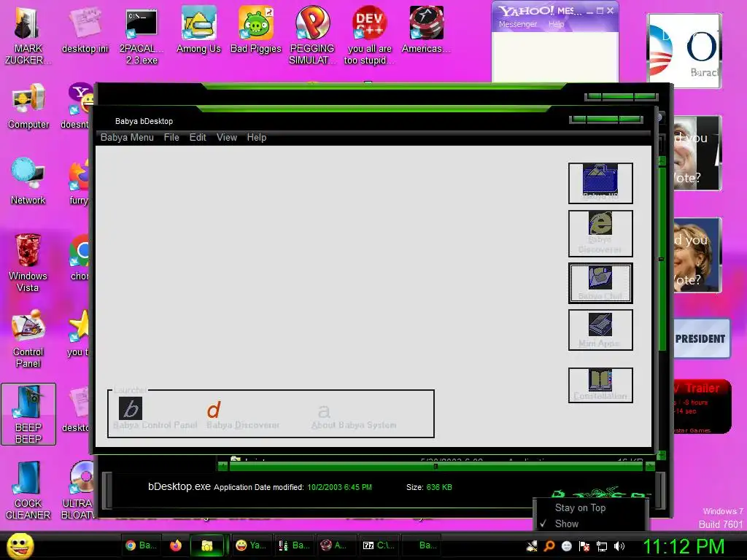Open Messenger menu in Yahoo Messenger window

coord(517,24)
